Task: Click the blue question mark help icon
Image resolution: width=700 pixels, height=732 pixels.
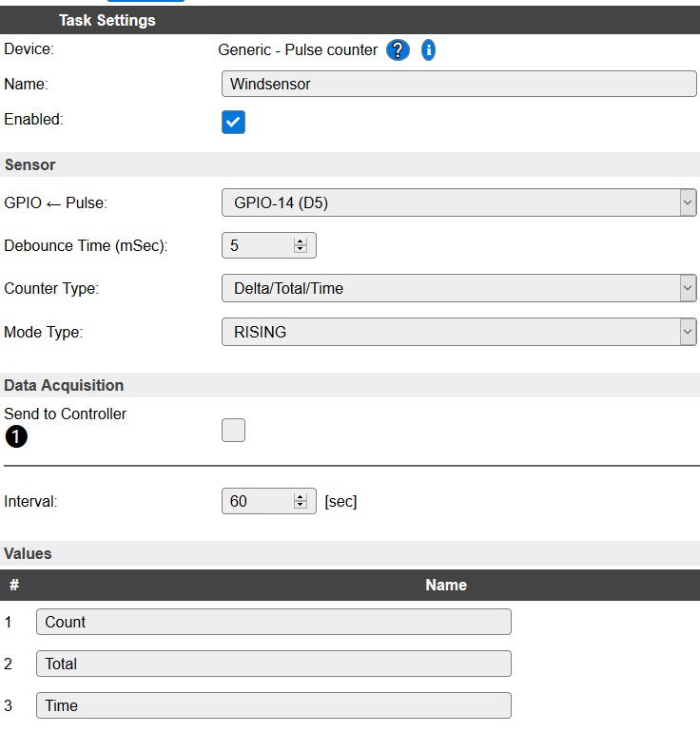Action: [398, 50]
